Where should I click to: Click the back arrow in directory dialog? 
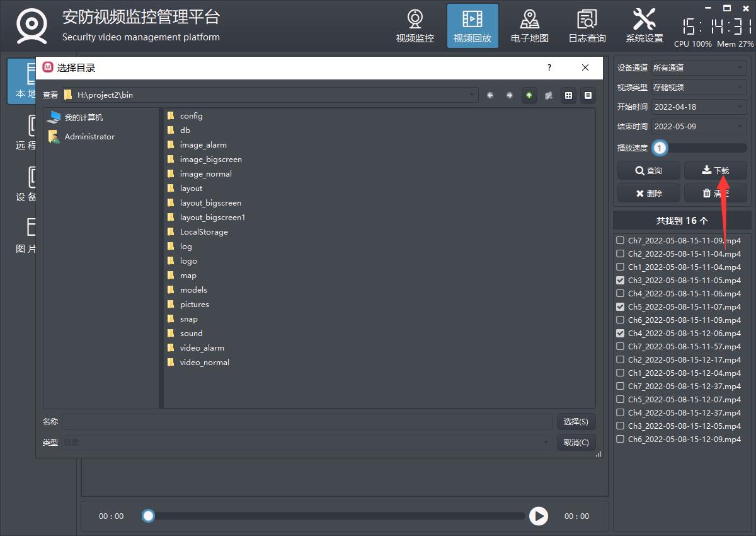pos(490,95)
